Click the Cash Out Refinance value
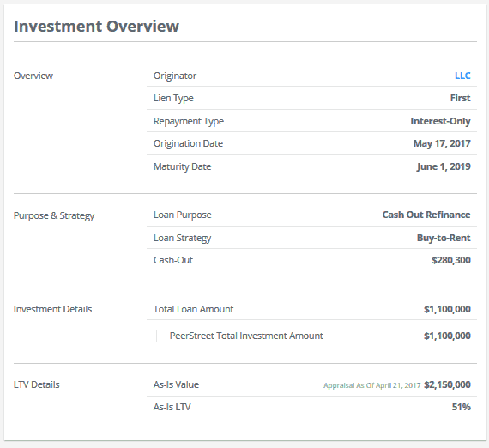Screen dimensions: 489x448 pyautogui.click(x=426, y=215)
